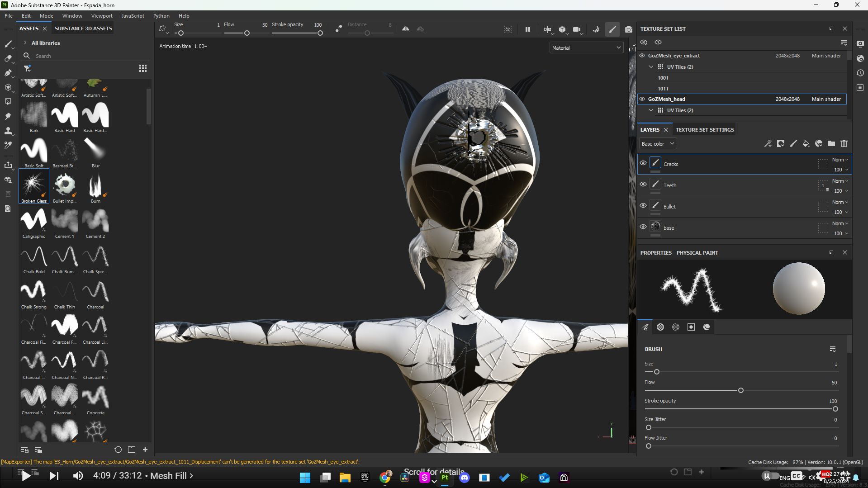Select the Material picker eyedropper tool
Image resolution: width=868 pixels, height=488 pixels.
click(8, 145)
